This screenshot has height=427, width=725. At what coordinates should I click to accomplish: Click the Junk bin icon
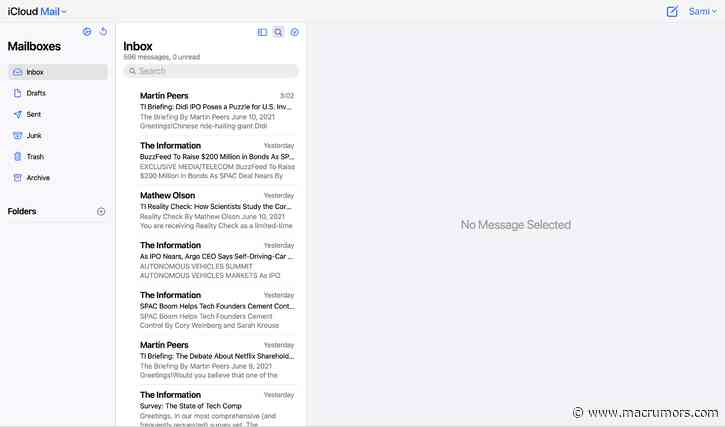point(18,136)
